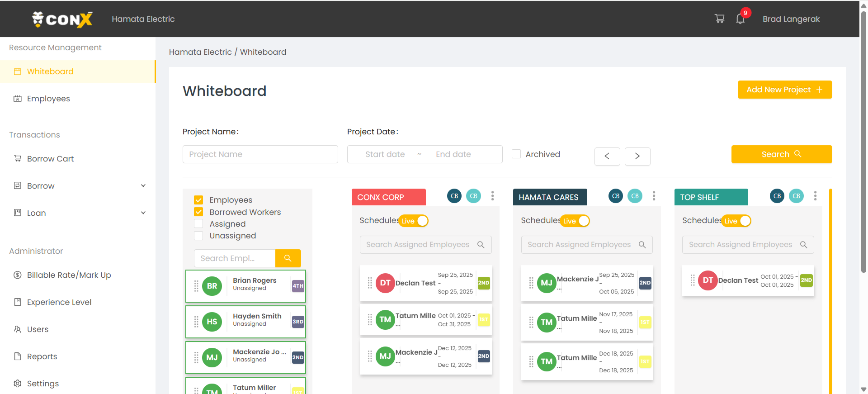This screenshot has height=394, width=868.
Task: Enable the Archived checkbox
Action: (516, 154)
